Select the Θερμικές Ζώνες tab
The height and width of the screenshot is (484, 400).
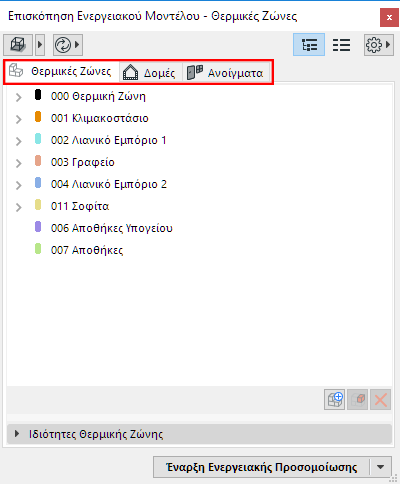click(x=62, y=71)
